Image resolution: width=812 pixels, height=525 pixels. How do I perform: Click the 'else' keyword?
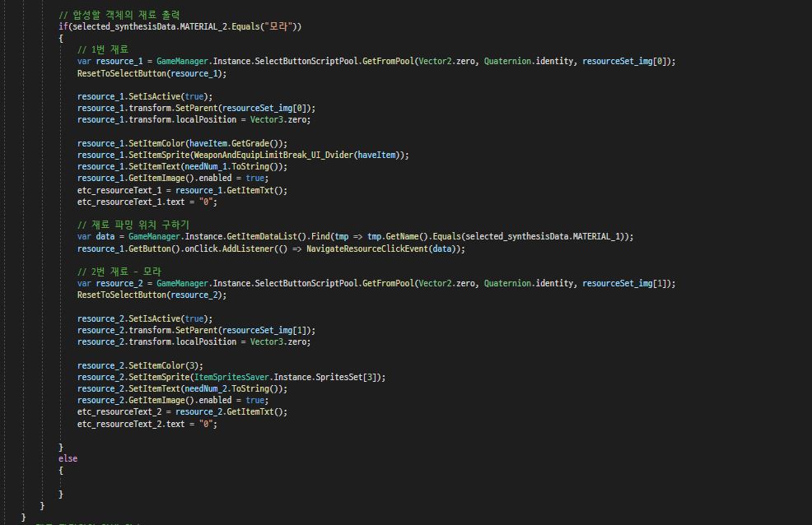click(x=68, y=459)
